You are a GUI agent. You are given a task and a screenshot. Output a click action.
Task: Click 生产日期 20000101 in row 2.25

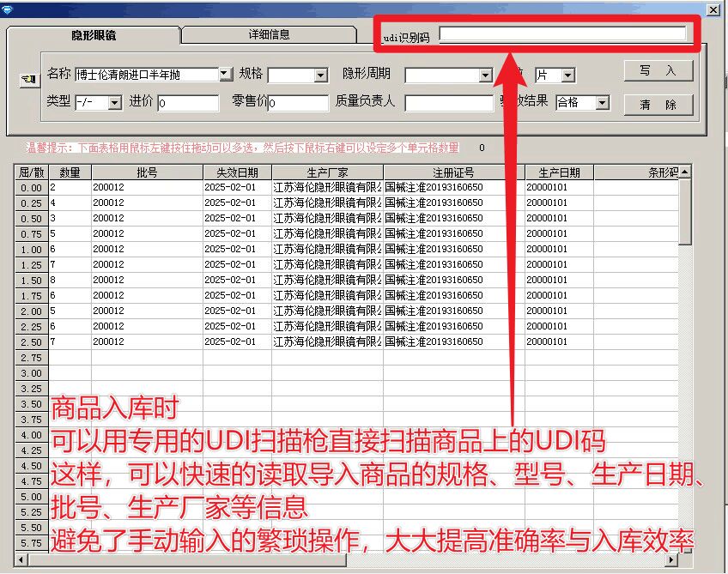(559, 326)
